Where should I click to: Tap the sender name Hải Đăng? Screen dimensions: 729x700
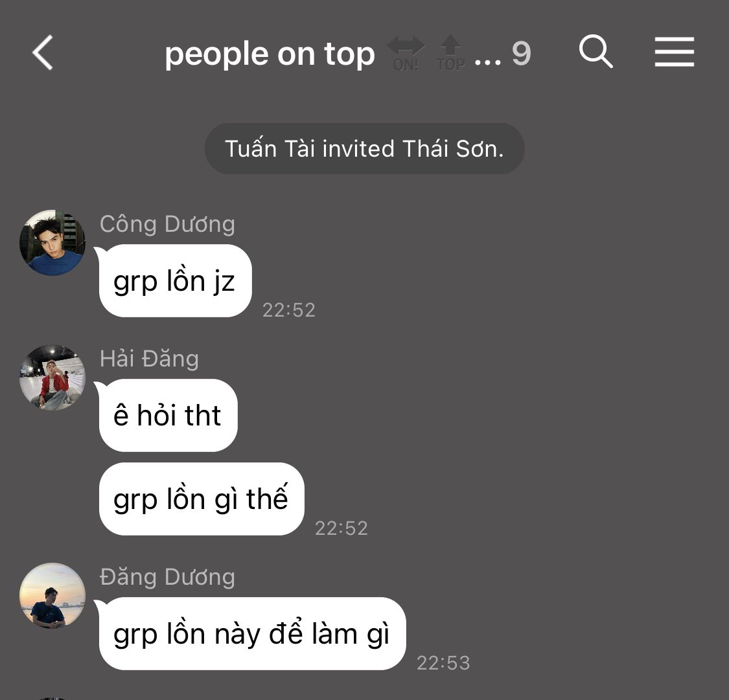coord(149,359)
